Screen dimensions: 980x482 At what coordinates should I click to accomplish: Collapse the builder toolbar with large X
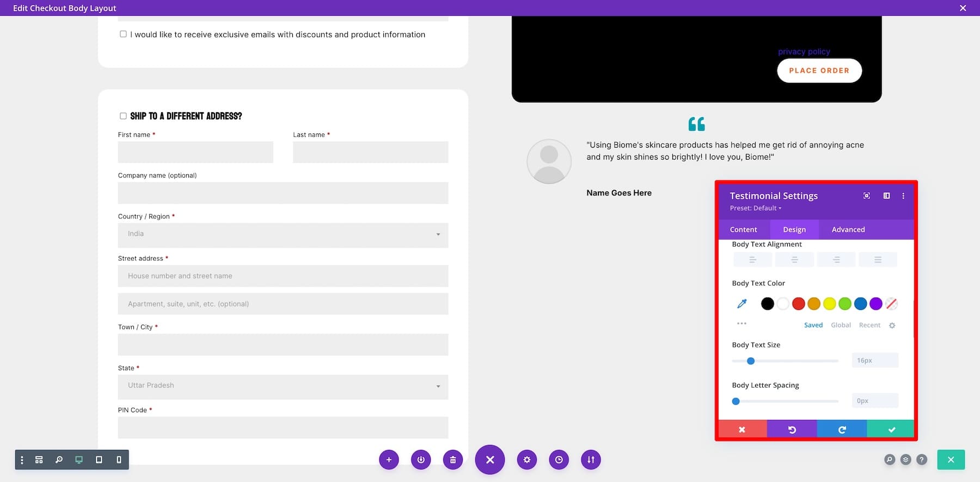tap(490, 460)
